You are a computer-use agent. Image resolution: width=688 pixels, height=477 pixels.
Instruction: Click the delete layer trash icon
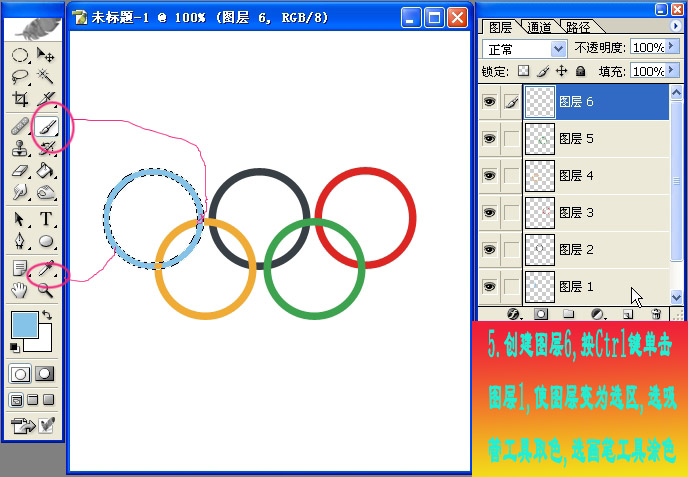click(x=656, y=314)
